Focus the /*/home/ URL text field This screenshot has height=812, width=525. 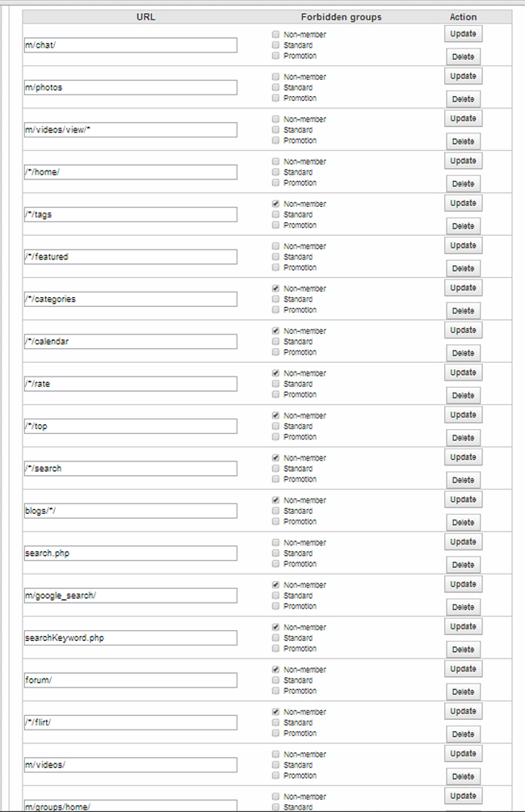click(130, 172)
